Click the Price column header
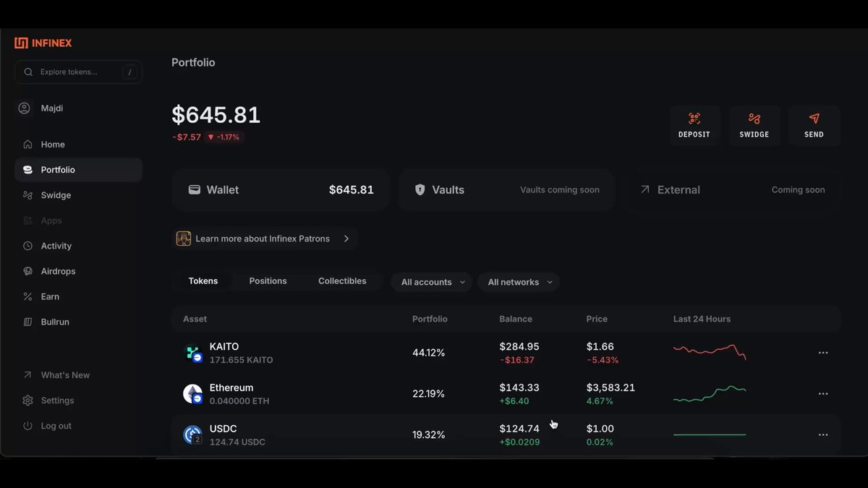 point(597,319)
